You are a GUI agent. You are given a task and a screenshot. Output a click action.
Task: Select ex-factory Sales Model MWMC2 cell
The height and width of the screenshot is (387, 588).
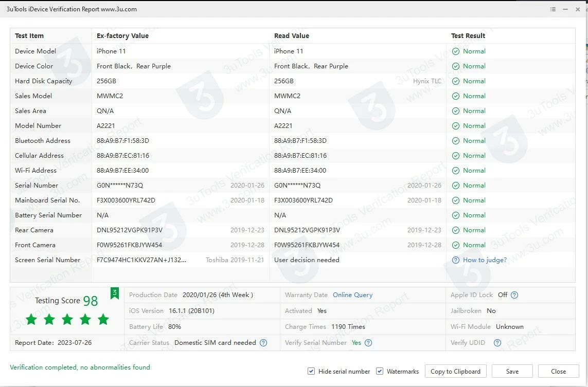click(110, 96)
